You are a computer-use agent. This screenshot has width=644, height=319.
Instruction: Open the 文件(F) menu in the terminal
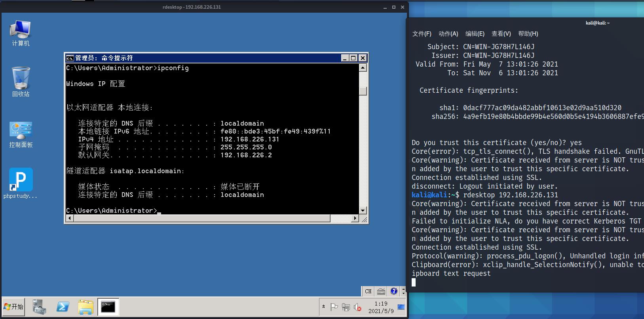click(422, 34)
